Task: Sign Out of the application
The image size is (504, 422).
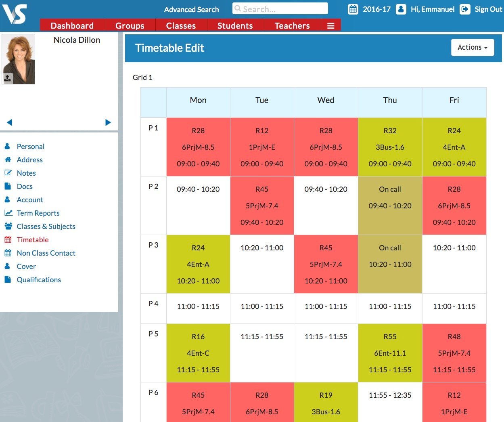Action: click(x=489, y=9)
